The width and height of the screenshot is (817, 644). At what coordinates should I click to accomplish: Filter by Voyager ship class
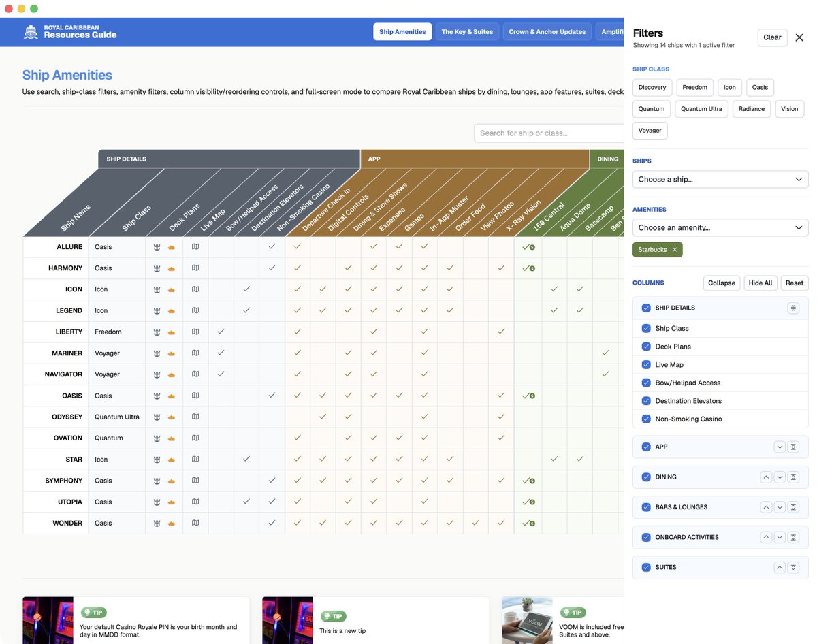click(x=650, y=130)
